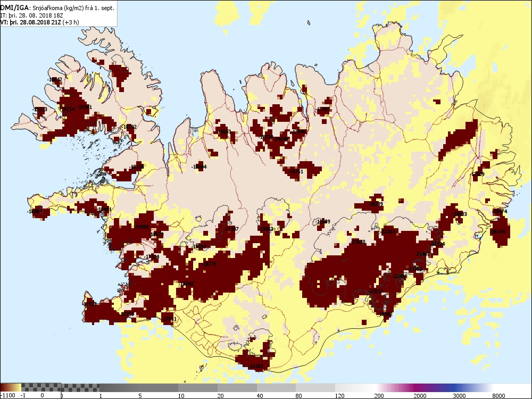Click the 120 value on color scale
Image resolution: width=532 pixels, height=399 pixels.
pos(339,396)
